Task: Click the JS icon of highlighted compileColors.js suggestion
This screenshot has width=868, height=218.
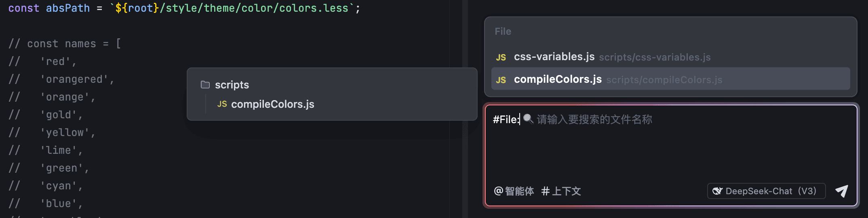Action: 501,80
